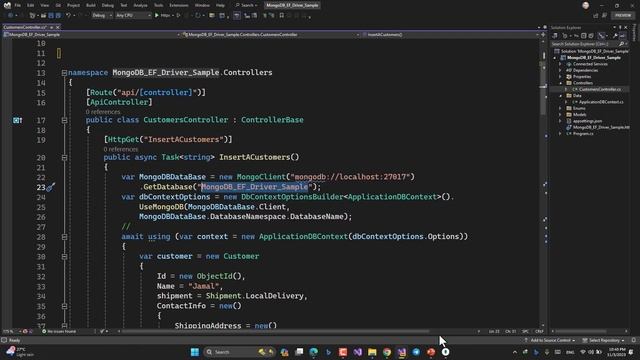Expand the Enums folder in Solution Explorer
The width and height of the screenshot is (640, 360).
[560, 108]
